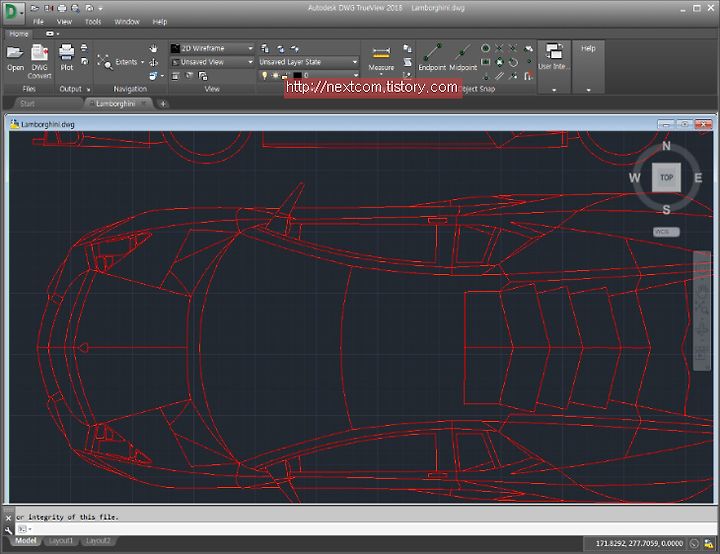Expand the User Interface panel arrow

point(554,90)
